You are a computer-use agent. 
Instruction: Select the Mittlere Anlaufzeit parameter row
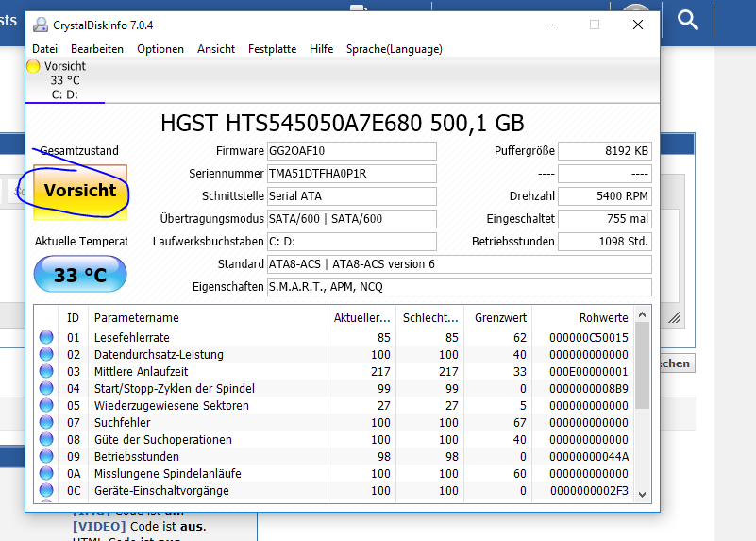pyautogui.click(x=334, y=372)
